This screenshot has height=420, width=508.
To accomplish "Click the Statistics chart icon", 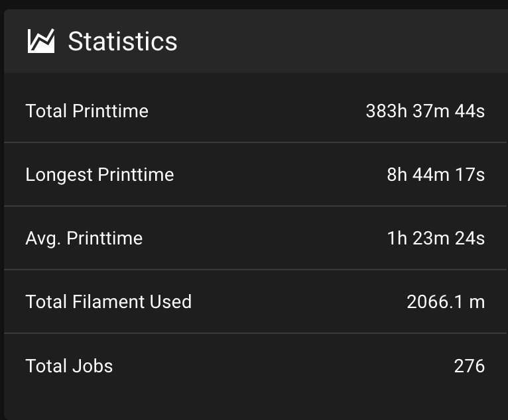I will (x=41, y=41).
